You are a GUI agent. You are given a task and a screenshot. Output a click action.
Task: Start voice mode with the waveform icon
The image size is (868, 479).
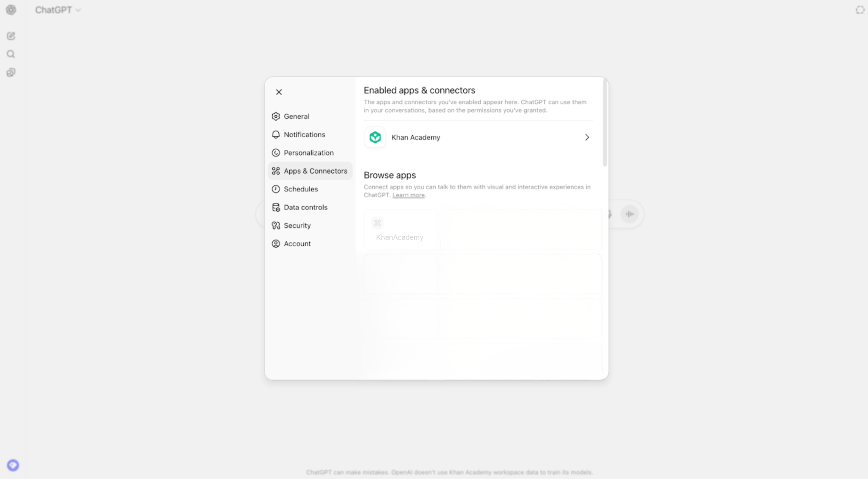630,214
